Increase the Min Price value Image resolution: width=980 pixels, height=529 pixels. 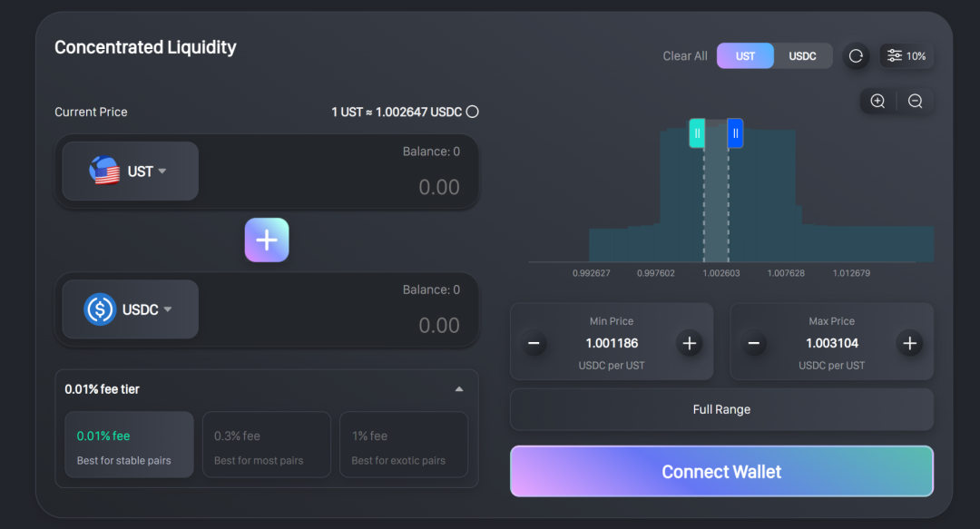tap(690, 343)
